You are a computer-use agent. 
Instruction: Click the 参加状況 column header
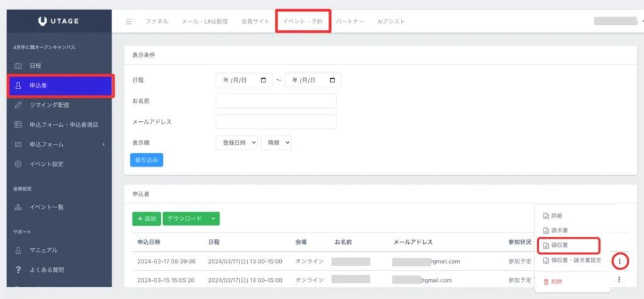click(519, 242)
